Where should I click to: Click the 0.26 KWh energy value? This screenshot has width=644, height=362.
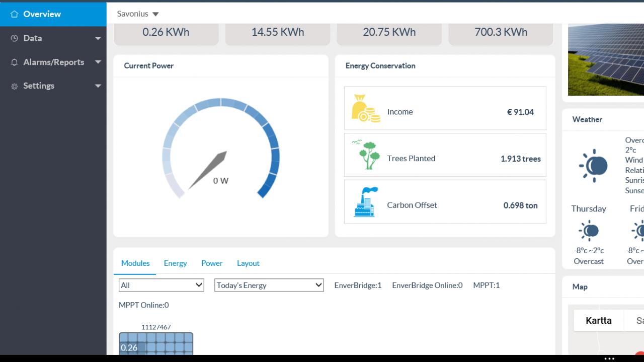(166, 32)
